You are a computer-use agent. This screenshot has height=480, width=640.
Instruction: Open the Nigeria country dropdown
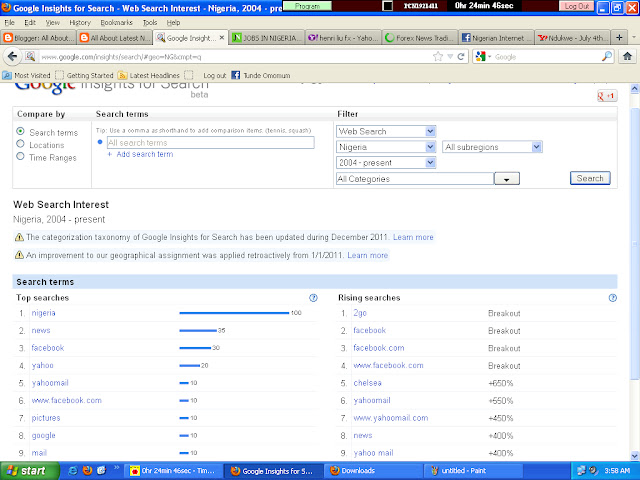click(x=386, y=147)
